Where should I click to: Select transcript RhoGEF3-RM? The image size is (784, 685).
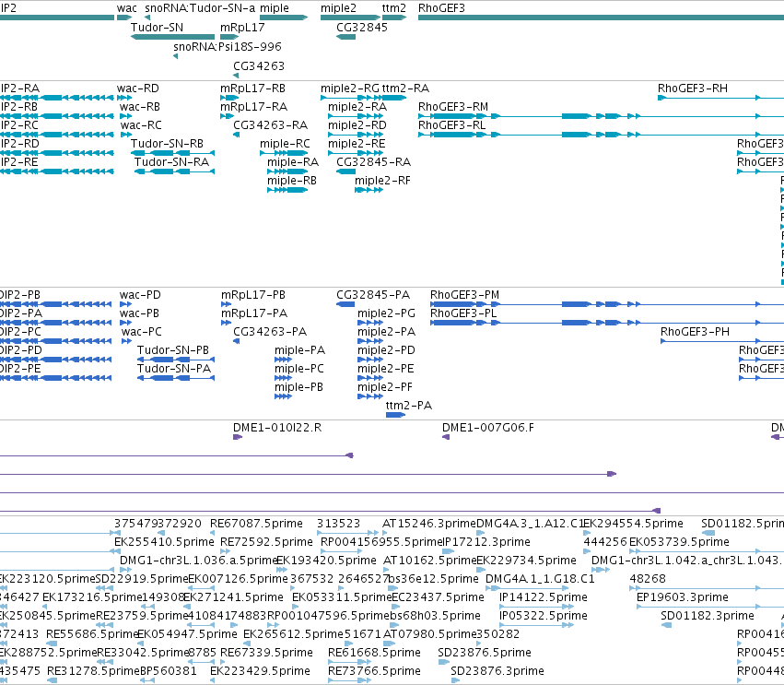click(453, 107)
